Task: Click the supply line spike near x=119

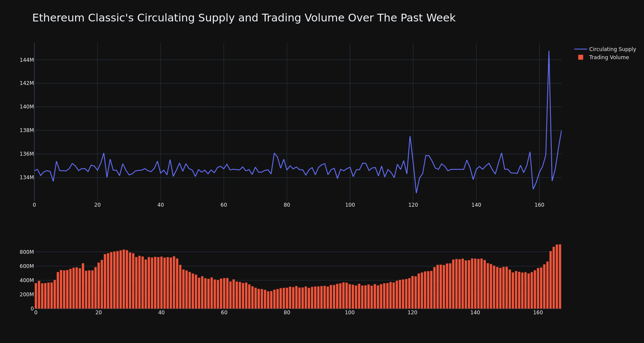Action: 410,136
